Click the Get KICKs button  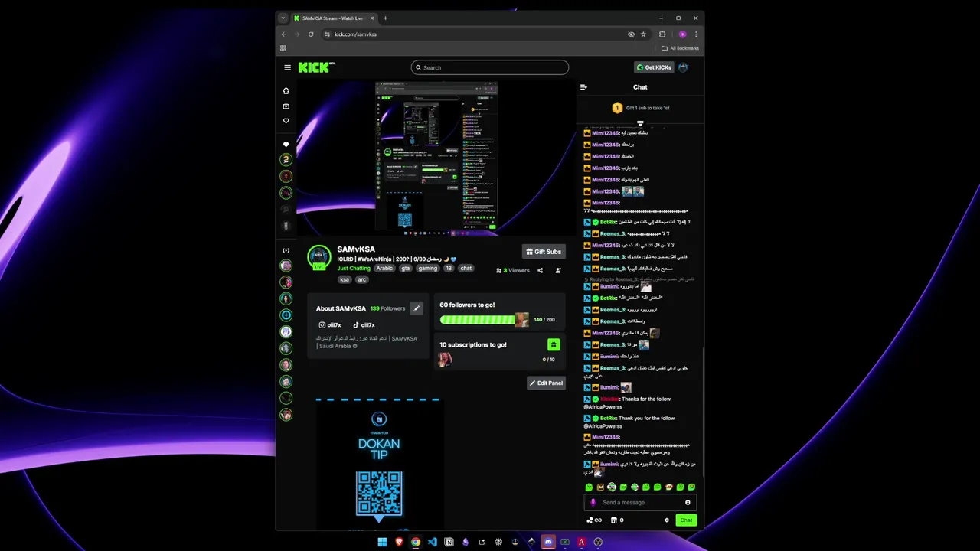654,67
